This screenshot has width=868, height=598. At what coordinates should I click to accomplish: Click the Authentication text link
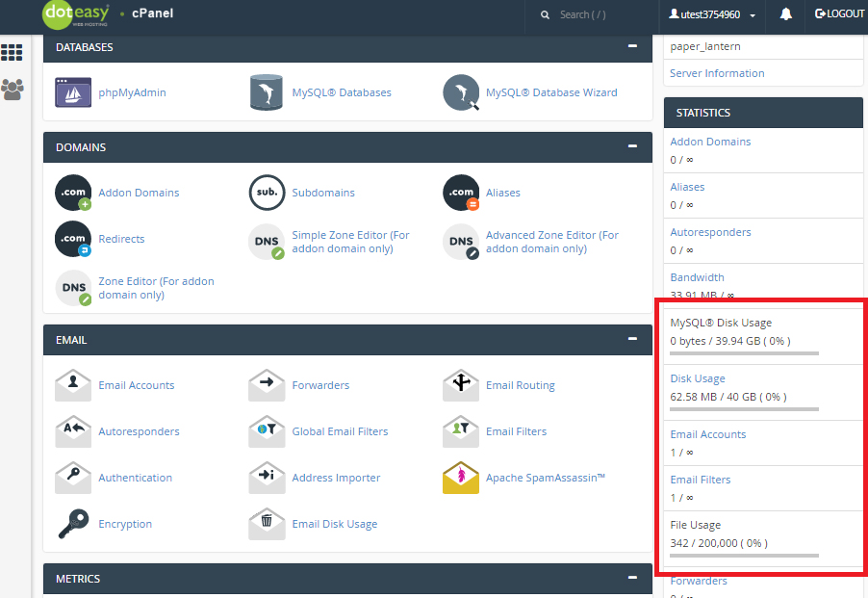point(135,478)
